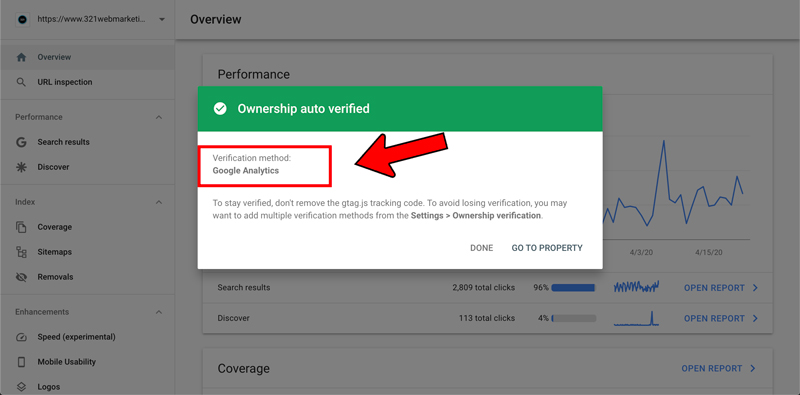This screenshot has height=395, width=800.
Task: Open Logos in the sidebar
Action: point(87,387)
